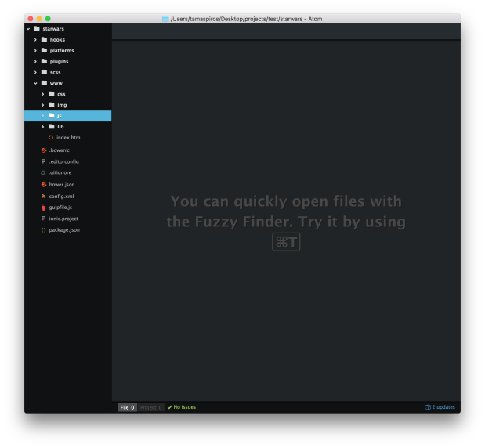Expand the plugins folder chevron
Viewport: 485px width, 448px height.
tap(35, 62)
